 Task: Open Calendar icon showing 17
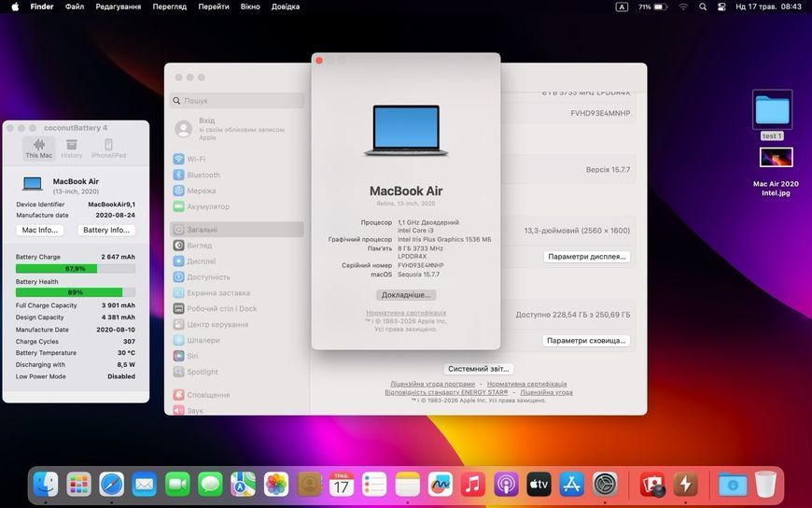coord(342,485)
